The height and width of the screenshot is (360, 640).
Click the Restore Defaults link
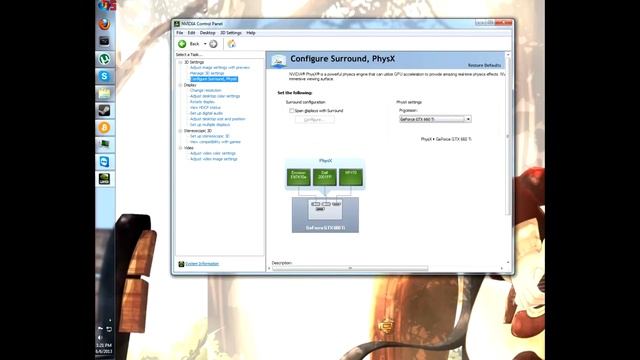coord(484,65)
